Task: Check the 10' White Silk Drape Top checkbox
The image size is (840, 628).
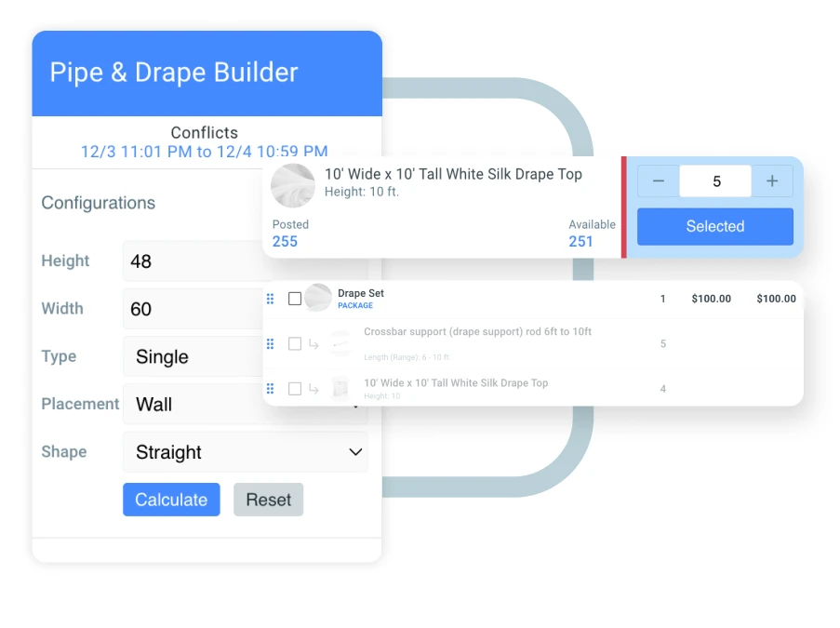Action: click(x=296, y=389)
